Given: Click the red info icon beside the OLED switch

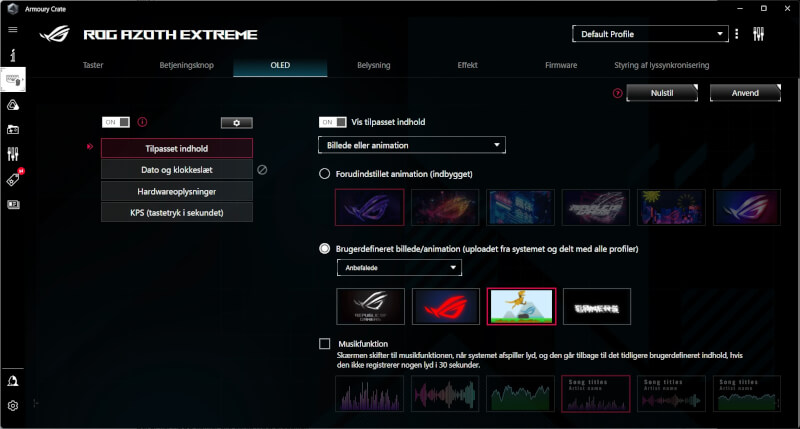Looking at the screenshot, I should (x=142, y=122).
